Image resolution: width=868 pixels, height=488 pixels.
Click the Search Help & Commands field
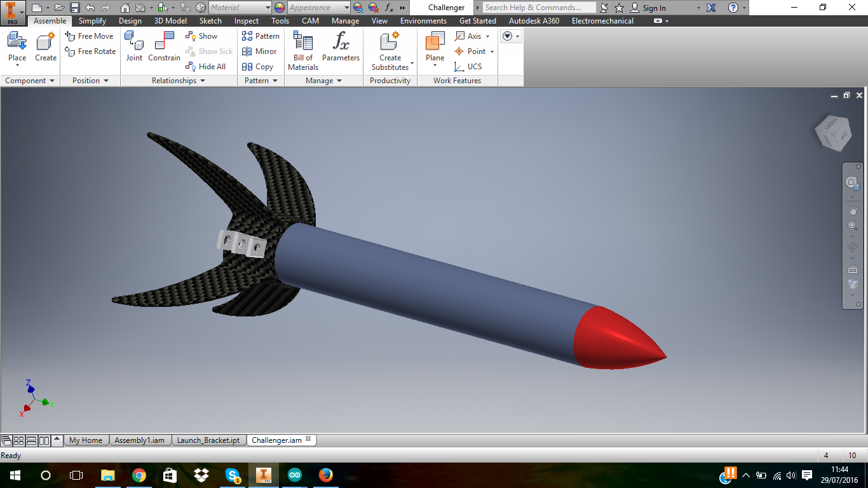538,8
